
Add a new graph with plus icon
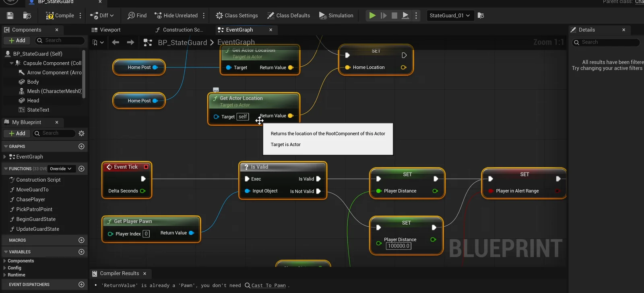click(x=81, y=147)
